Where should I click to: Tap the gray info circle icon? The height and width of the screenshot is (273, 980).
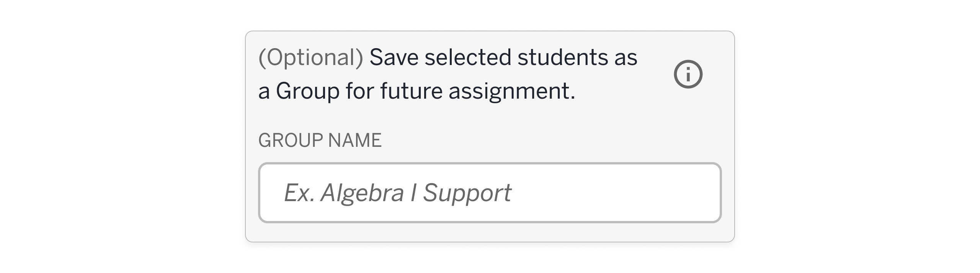tap(688, 74)
